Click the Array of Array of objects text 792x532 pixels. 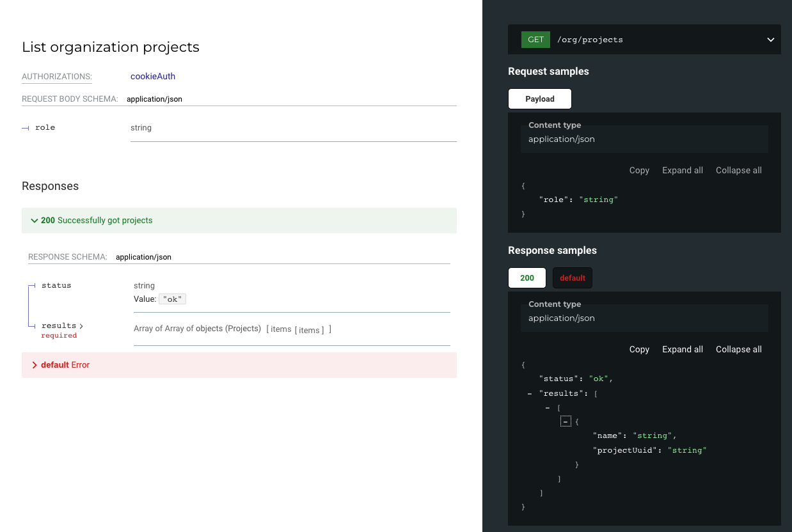(x=197, y=329)
